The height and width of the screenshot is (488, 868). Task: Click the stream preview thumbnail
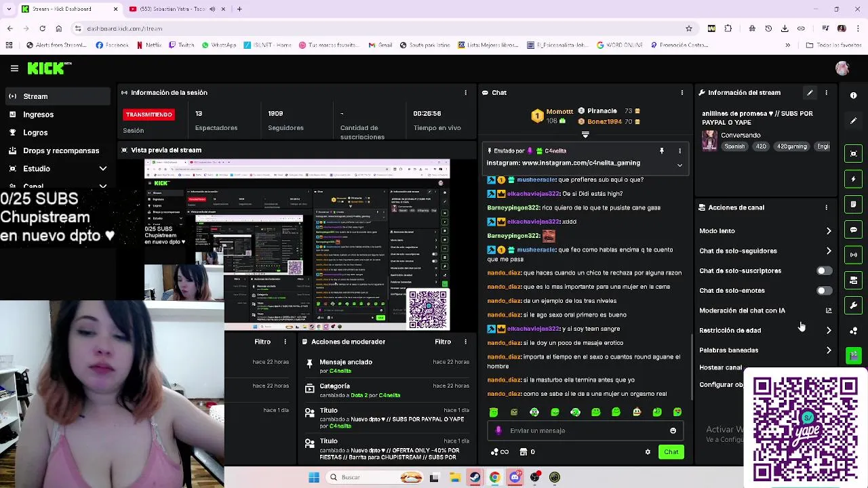pos(297,245)
